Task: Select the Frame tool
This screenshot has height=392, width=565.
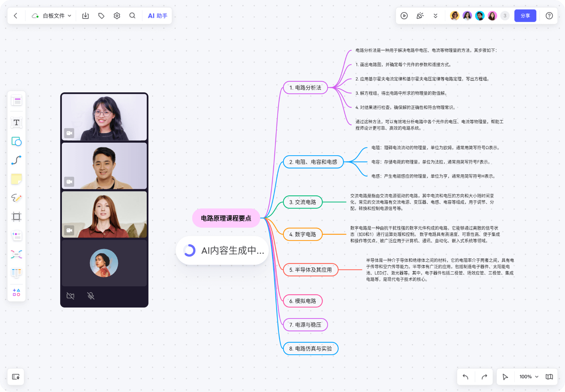Action: pyautogui.click(x=16, y=216)
